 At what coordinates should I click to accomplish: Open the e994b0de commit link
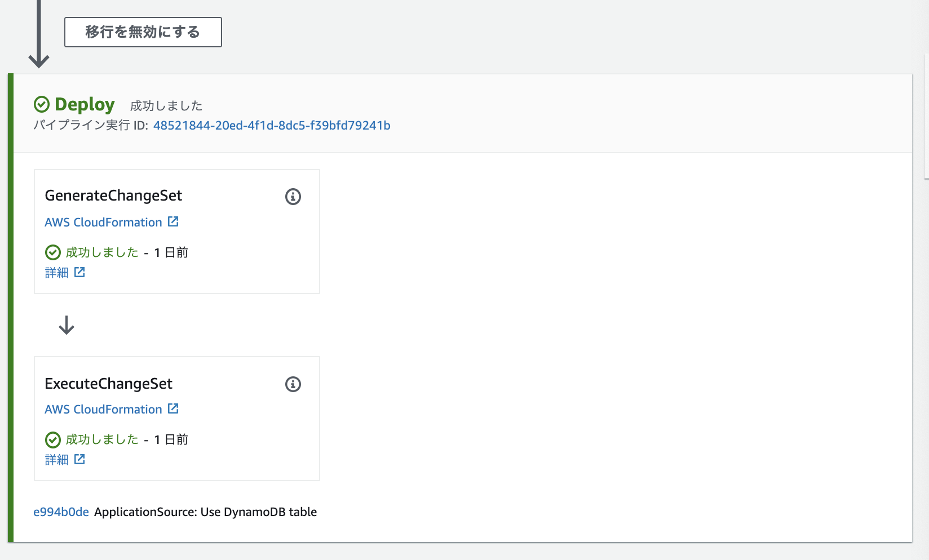pos(61,512)
